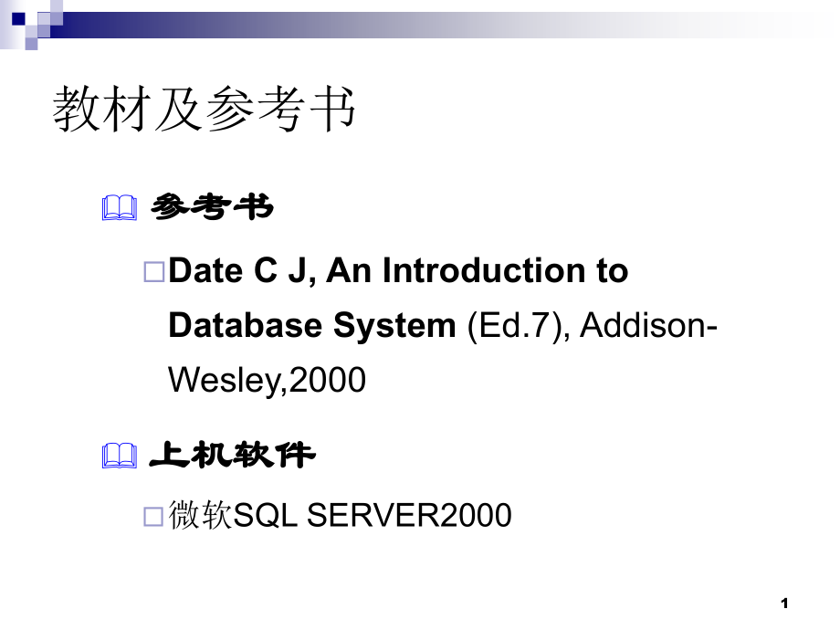This screenshot has height=630, width=840.
Task: Click the edition text (Ed.7)
Action: tap(511, 326)
